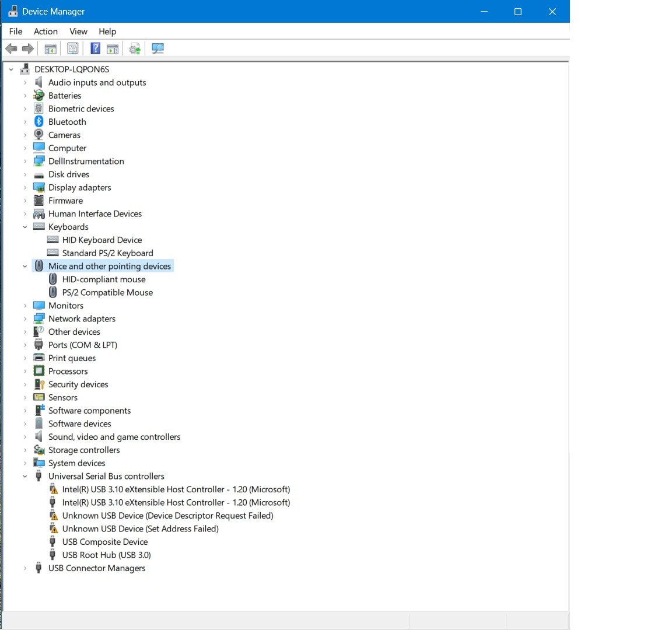Click the Scan for hardware changes monitor icon
The height and width of the screenshot is (630, 672).
(x=157, y=49)
